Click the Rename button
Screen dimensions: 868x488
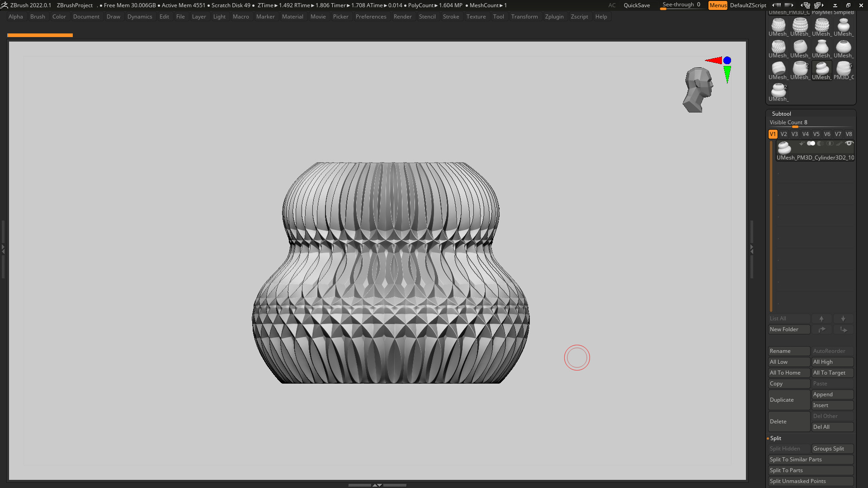click(789, 351)
